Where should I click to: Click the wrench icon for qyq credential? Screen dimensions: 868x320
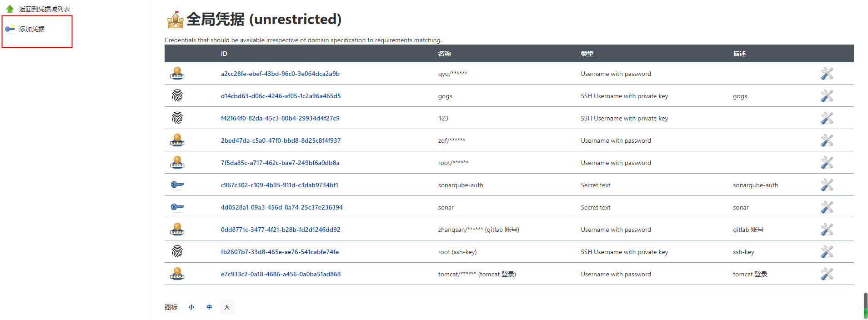(x=827, y=74)
